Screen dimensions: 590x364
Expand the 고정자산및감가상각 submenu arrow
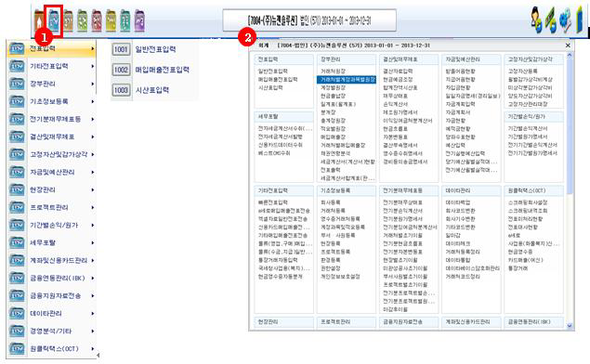(93, 154)
